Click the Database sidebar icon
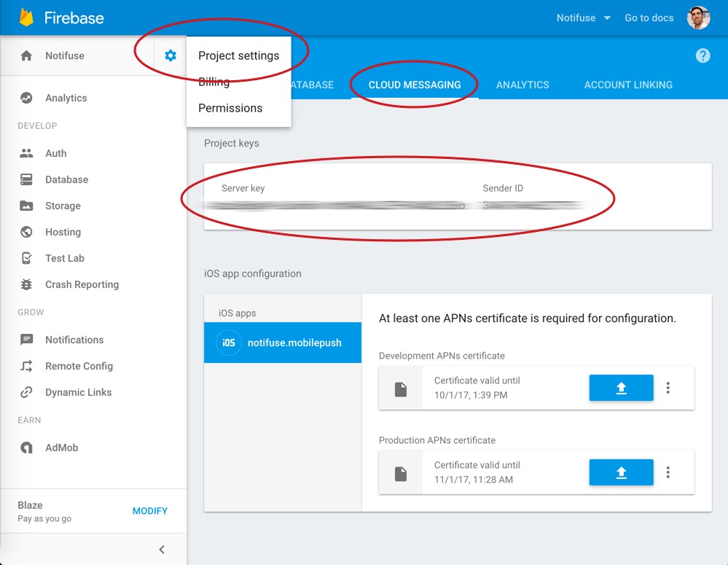 click(x=26, y=179)
